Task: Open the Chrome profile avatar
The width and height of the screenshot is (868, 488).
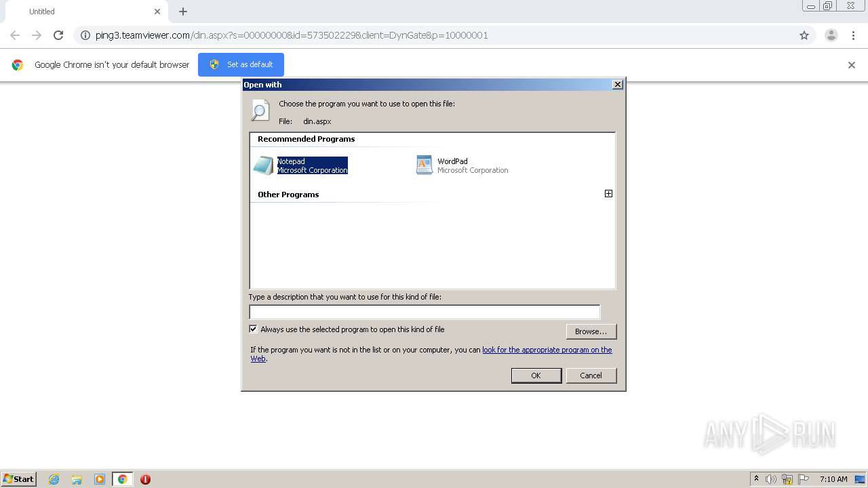Action: pyautogui.click(x=831, y=35)
